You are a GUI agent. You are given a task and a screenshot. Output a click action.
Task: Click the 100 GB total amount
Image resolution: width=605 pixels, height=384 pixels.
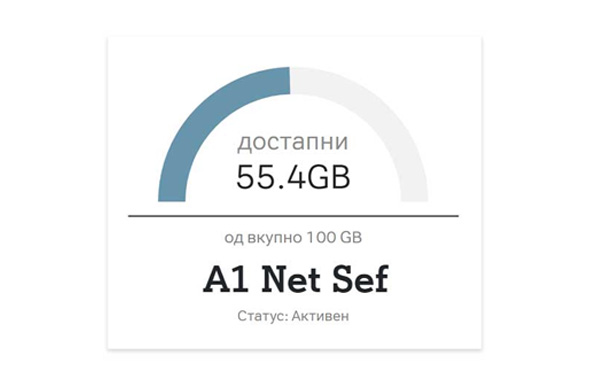pos(335,237)
